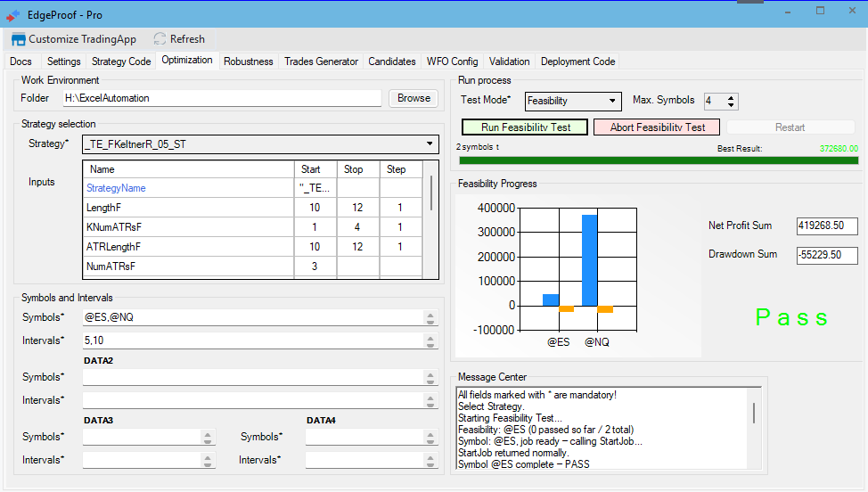The height and width of the screenshot is (492, 868).
Task: Click spinner on DATA3 Symbols field
Action: click(208, 438)
